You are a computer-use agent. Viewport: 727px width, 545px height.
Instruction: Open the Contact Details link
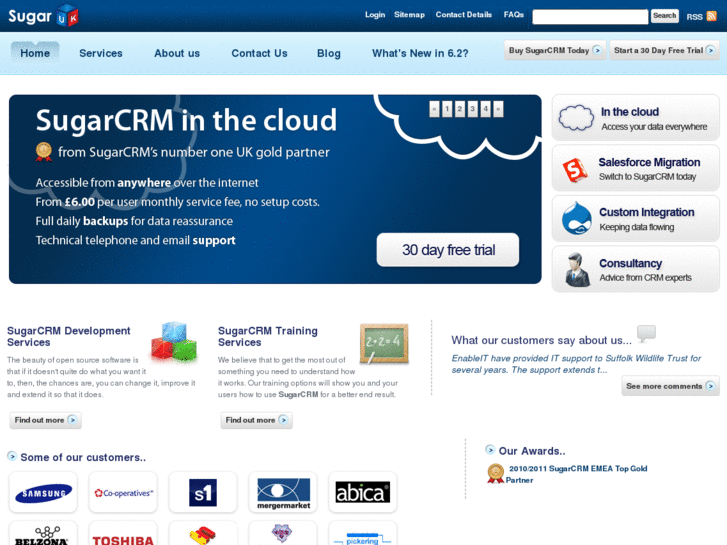[464, 15]
